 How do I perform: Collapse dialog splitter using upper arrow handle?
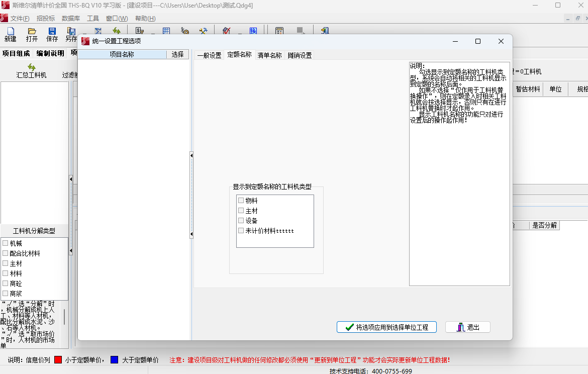point(191,155)
